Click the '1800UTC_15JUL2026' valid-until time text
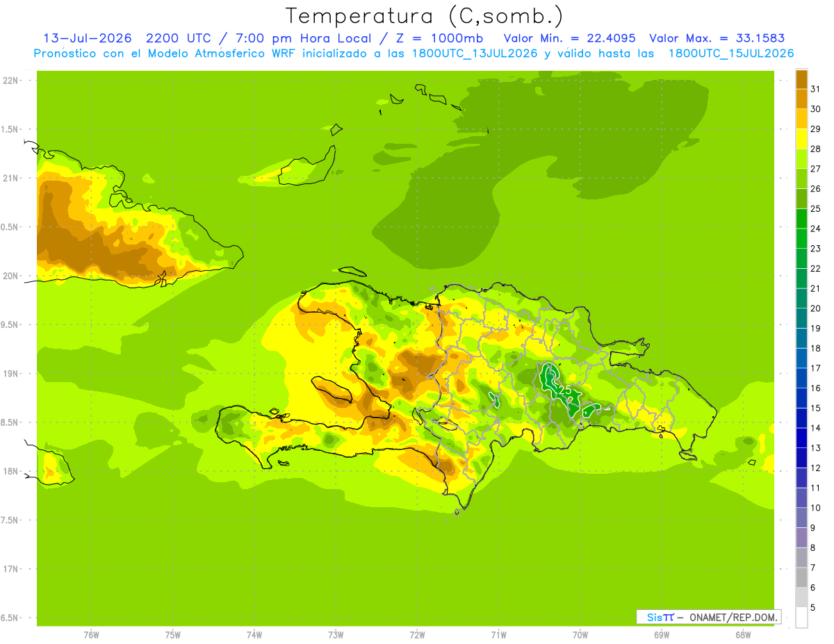834x644 pixels. (x=731, y=53)
